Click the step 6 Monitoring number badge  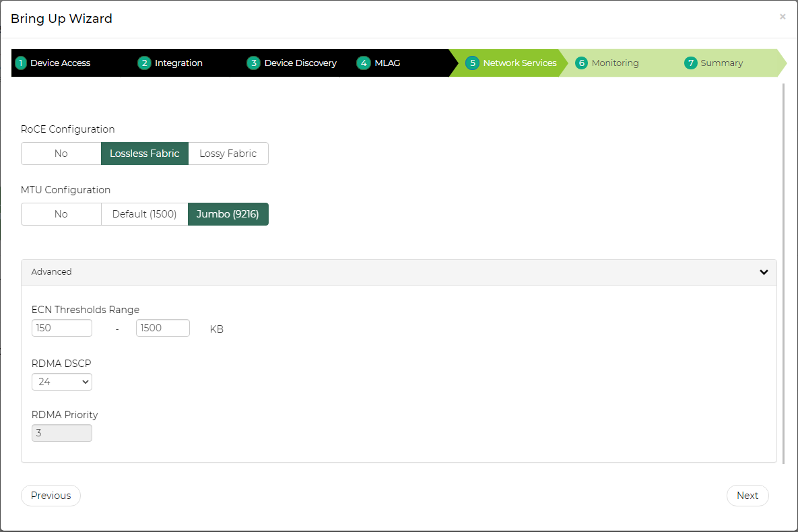tap(581, 63)
